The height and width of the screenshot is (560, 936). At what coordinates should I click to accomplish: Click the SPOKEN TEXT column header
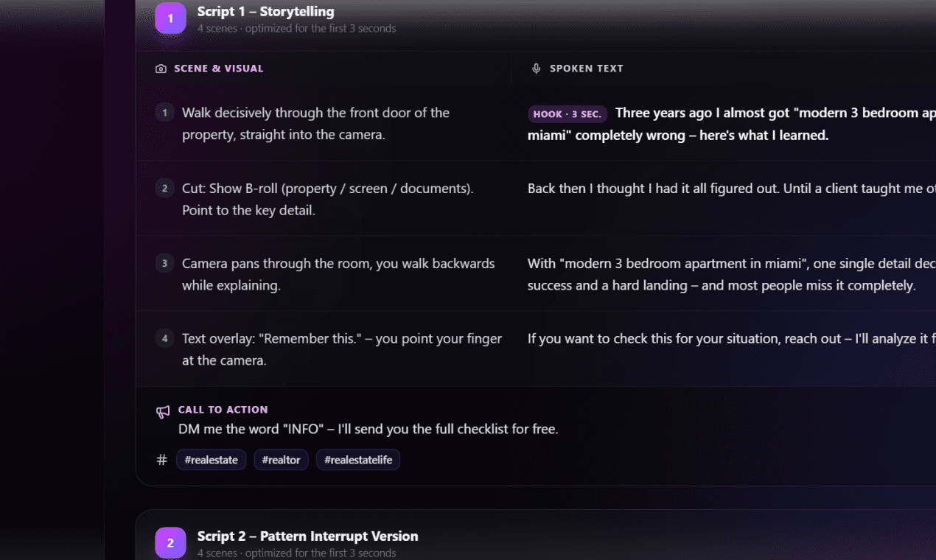[x=587, y=69]
